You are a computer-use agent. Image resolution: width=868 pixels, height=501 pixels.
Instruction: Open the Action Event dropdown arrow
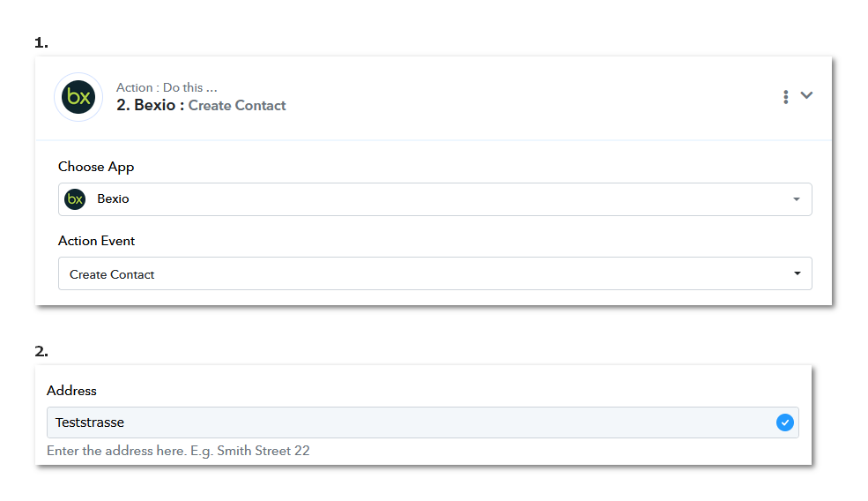798,273
